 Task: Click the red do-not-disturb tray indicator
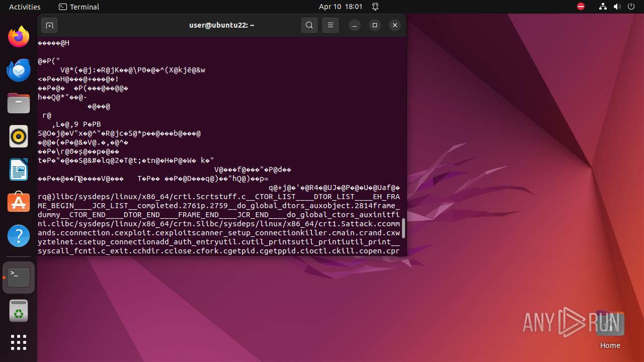click(x=581, y=7)
